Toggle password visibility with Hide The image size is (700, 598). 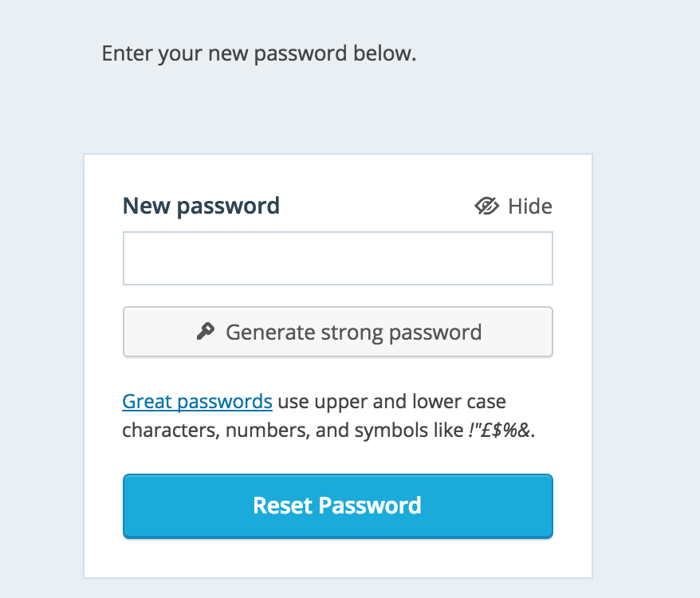pos(513,207)
